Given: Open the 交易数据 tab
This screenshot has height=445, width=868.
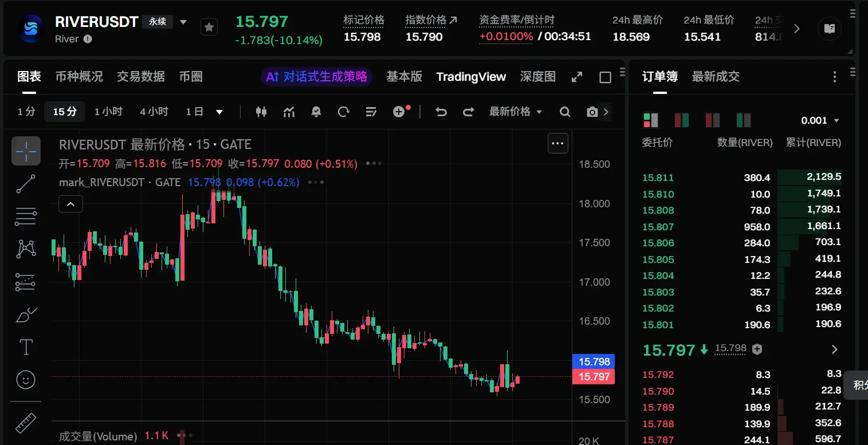Looking at the screenshot, I should click(141, 77).
